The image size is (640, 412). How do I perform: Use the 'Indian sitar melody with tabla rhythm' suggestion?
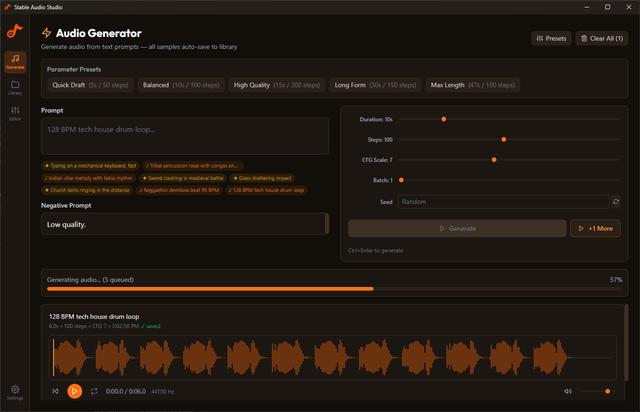coord(89,178)
